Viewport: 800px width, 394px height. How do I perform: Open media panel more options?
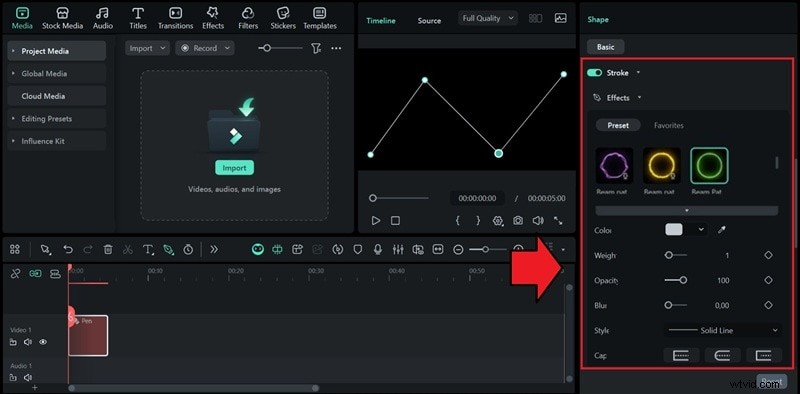tap(336, 48)
